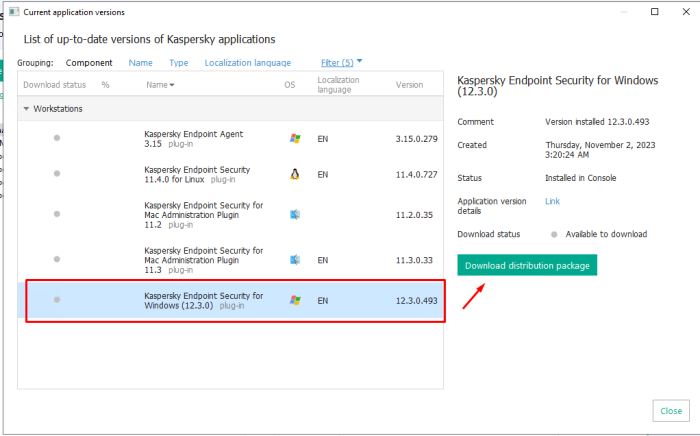The height and width of the screenshot is (436, 700).
Task: Group list by Type
Action: point(178,62)
